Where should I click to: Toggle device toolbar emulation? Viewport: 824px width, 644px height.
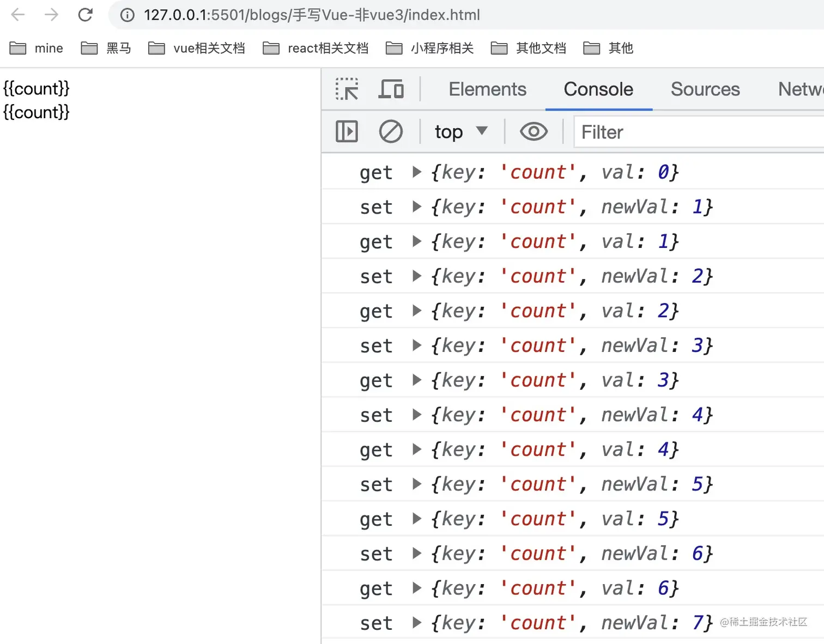pyautogui.click(x=391, y=89)
